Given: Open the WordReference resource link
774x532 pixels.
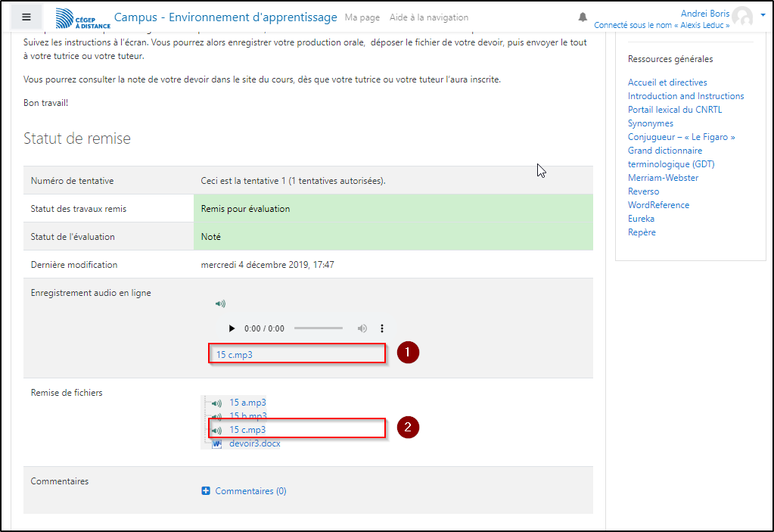Looking at the screenshot, I should click(x=658, y=205).
